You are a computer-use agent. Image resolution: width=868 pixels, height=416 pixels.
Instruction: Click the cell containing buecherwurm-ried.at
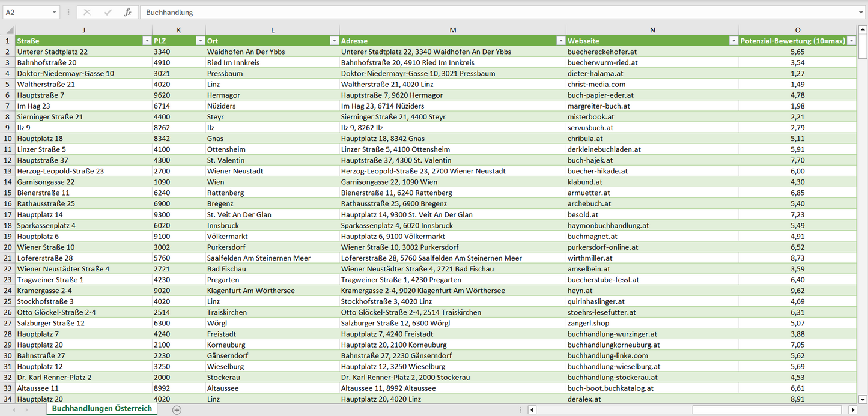[602, 62]
